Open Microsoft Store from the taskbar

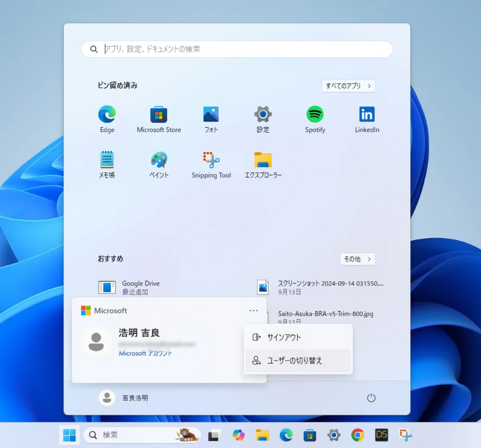[310, 435]
